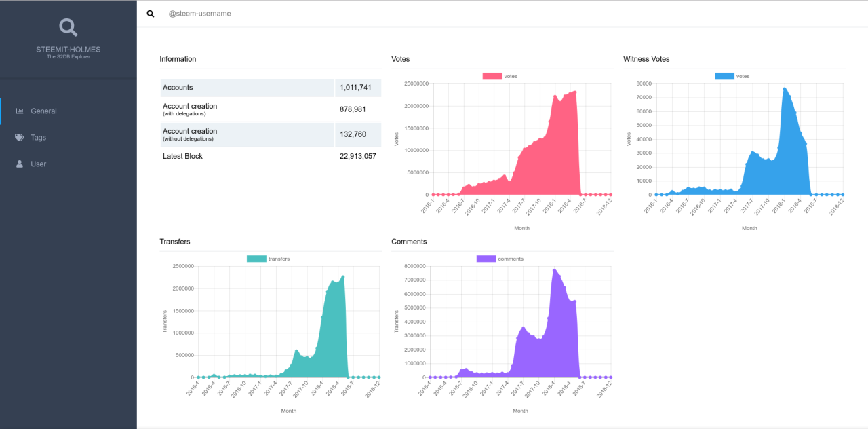The width and height of the screenshot is (868, 429).
Task: Click the Steemit-Holmes magnifier logo
Action: [x=68, y=27]
